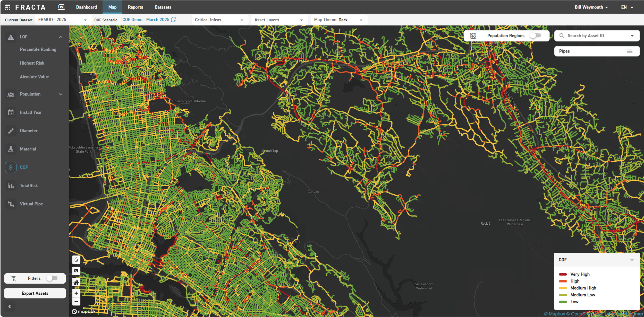Select the Map tab
The height and width of the screenshot is (317, 644).
coord(112,7)
